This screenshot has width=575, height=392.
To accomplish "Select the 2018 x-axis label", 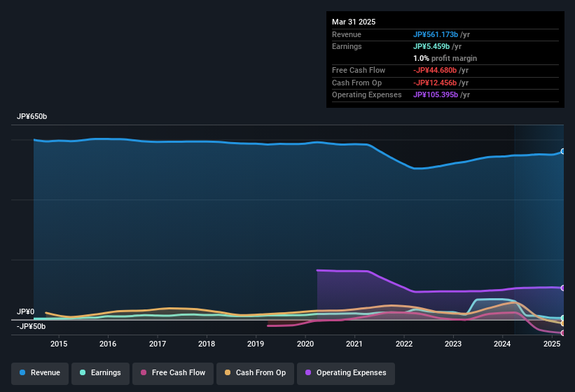I will (207, 344).
